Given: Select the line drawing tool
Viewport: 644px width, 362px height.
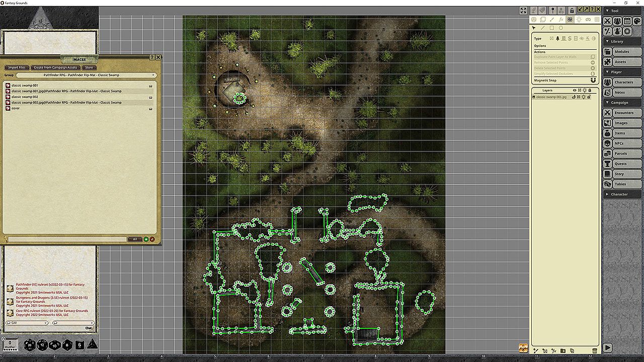Looking at the screenshot, I should click(543, 28).
